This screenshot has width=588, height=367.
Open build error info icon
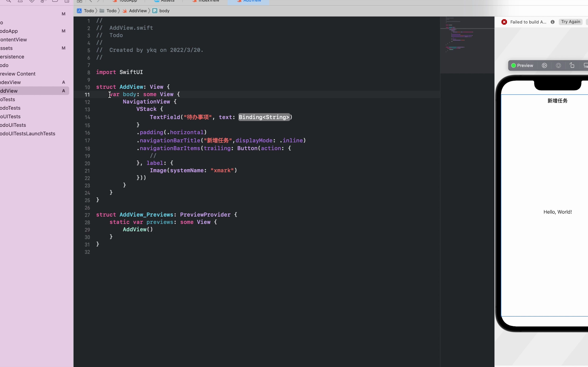552,22
